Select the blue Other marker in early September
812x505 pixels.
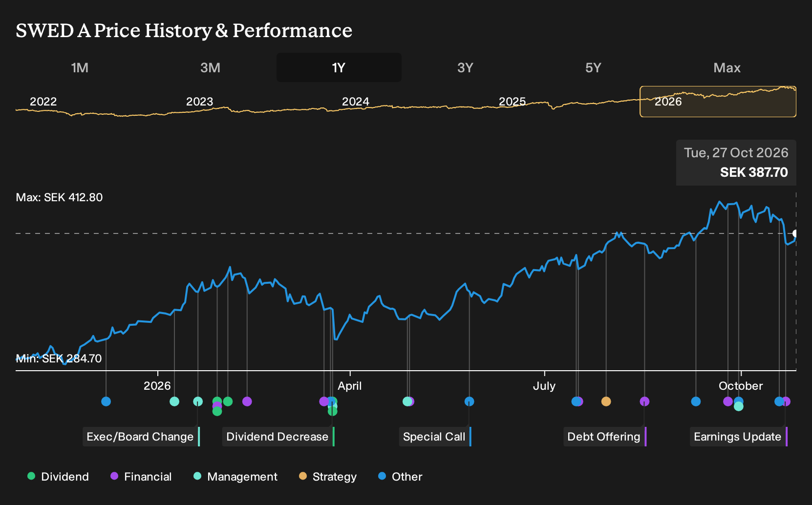pyautogui.click(x=696, y=401)
